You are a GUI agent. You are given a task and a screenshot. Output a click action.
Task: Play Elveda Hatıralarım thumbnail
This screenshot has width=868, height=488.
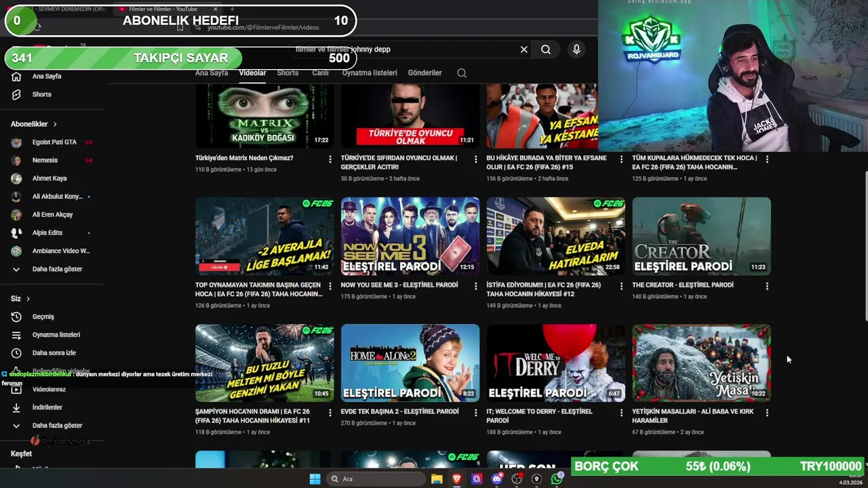tap(556, 236)
